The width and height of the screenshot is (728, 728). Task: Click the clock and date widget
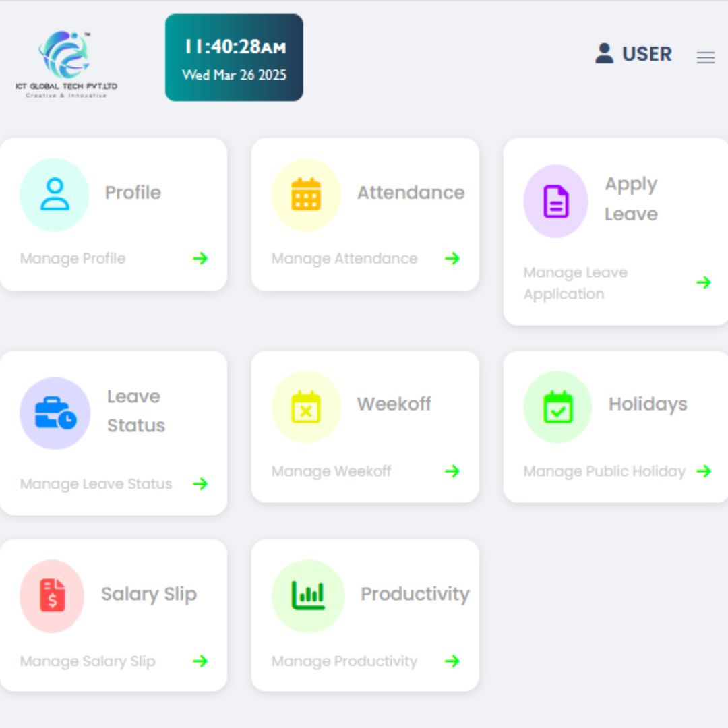(x=234, y=57)
